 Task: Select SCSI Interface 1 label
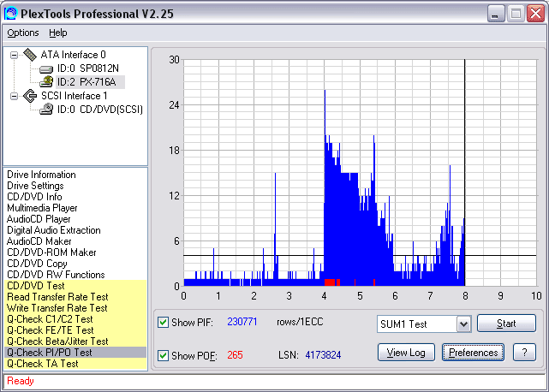pyautogui.click(x=75, y=96)
